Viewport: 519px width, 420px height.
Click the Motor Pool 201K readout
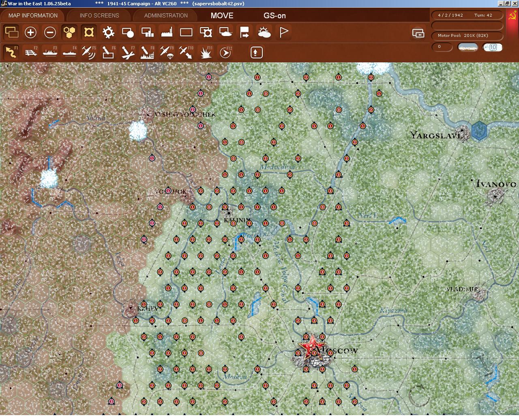467,35
